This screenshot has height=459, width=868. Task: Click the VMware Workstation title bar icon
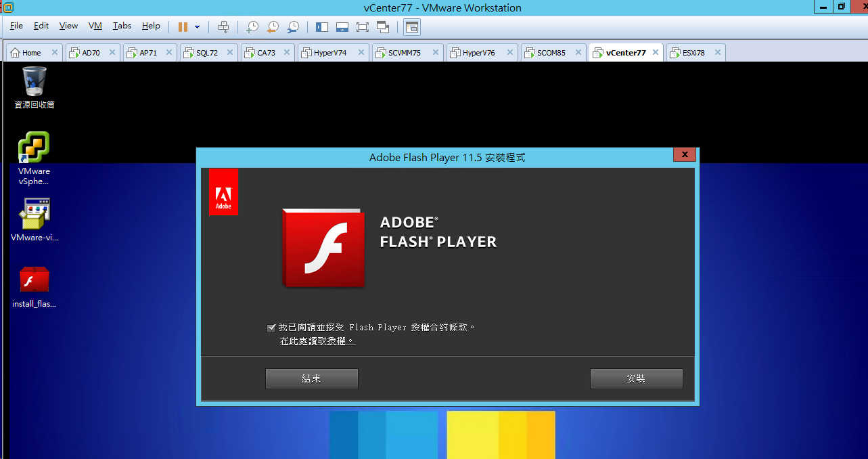pos(9,7)
